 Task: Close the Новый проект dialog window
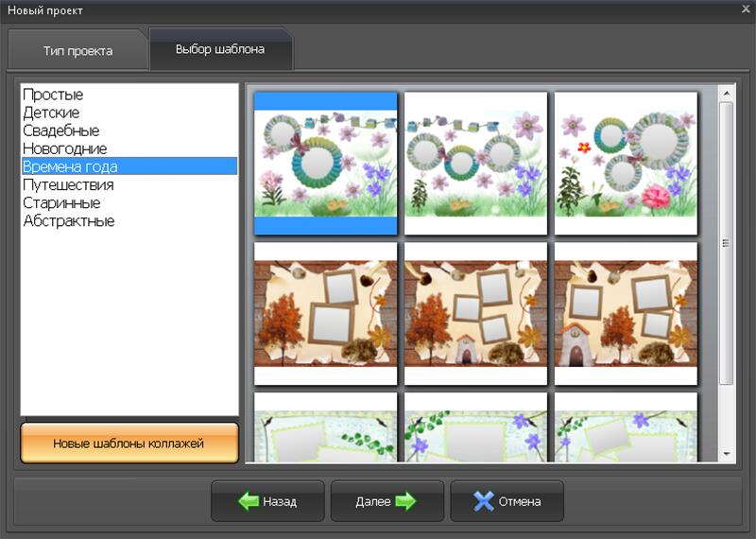click(746, 9)
